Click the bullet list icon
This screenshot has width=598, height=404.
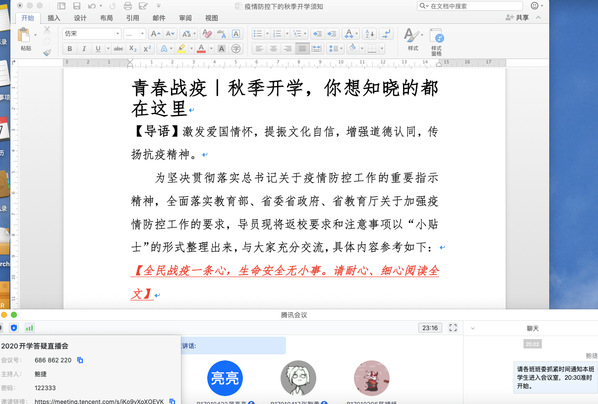point(258,34)
